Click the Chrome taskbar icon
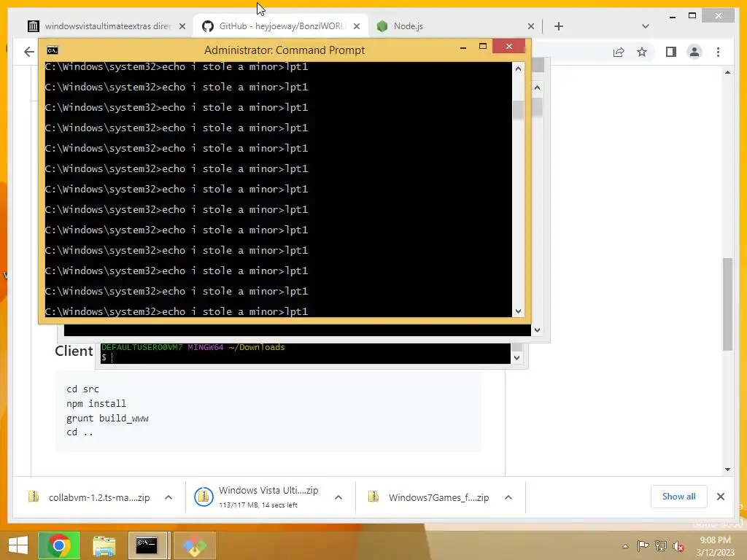The height and width of the screenshot is (560, 747). [x=58, y=545]
